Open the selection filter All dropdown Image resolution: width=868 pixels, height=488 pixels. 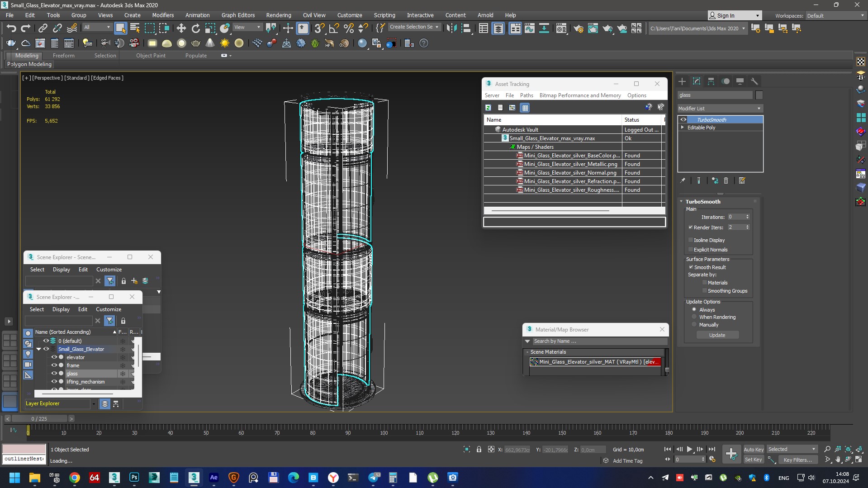pyautogui.click(x=97, y=27)
